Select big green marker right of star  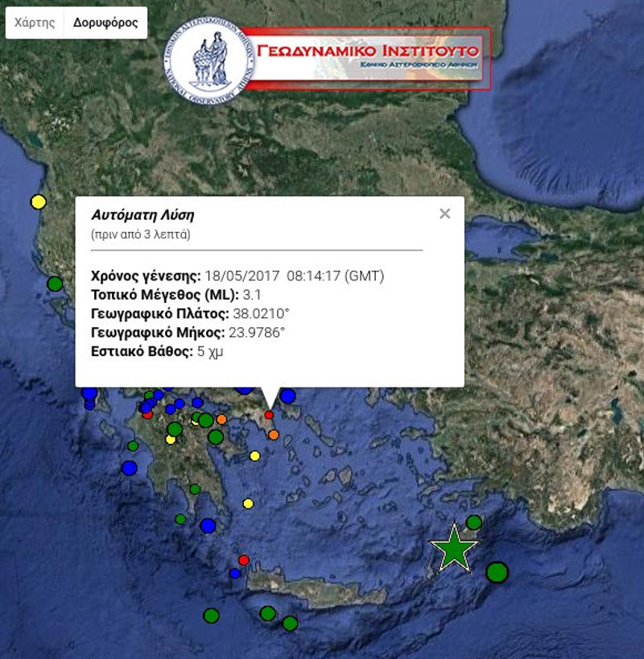click(497, 572)
